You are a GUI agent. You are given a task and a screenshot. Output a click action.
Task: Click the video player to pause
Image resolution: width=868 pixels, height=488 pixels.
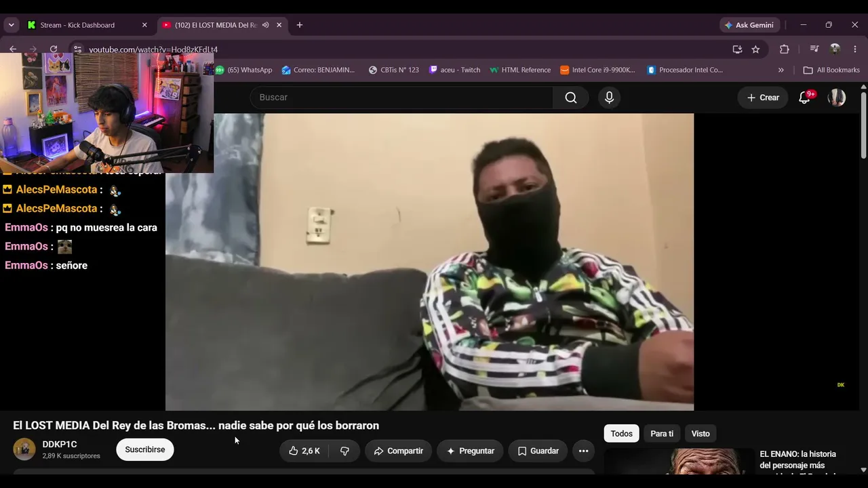tap(429, 262)
